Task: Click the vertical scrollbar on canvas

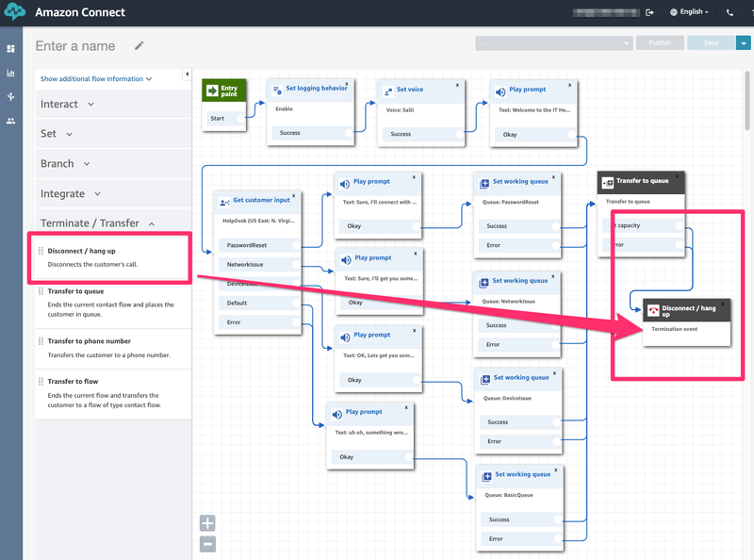Action: (747, 101)
